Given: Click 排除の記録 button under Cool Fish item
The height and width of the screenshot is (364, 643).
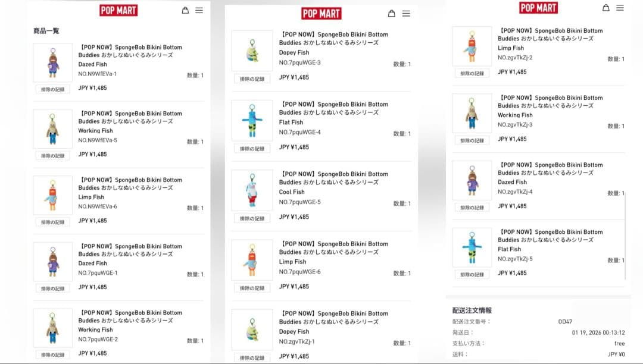Looking at the screenshot, I should click(x=252, y=218).
